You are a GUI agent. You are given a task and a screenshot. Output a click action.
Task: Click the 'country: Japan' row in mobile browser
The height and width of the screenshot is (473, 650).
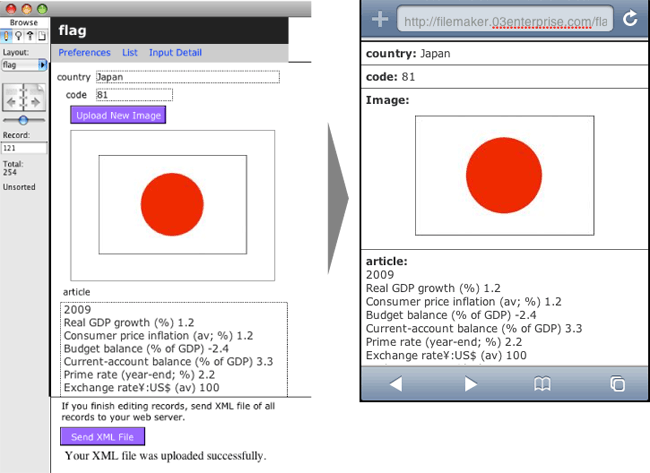pyautogui.click(x=504, y=53)
